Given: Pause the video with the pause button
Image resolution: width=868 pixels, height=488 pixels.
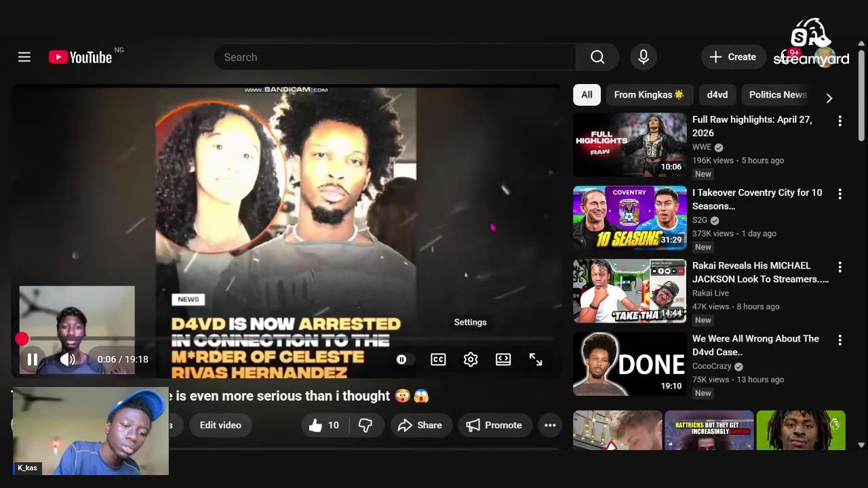Looking at the screenshot, I should tap(32, 359).
